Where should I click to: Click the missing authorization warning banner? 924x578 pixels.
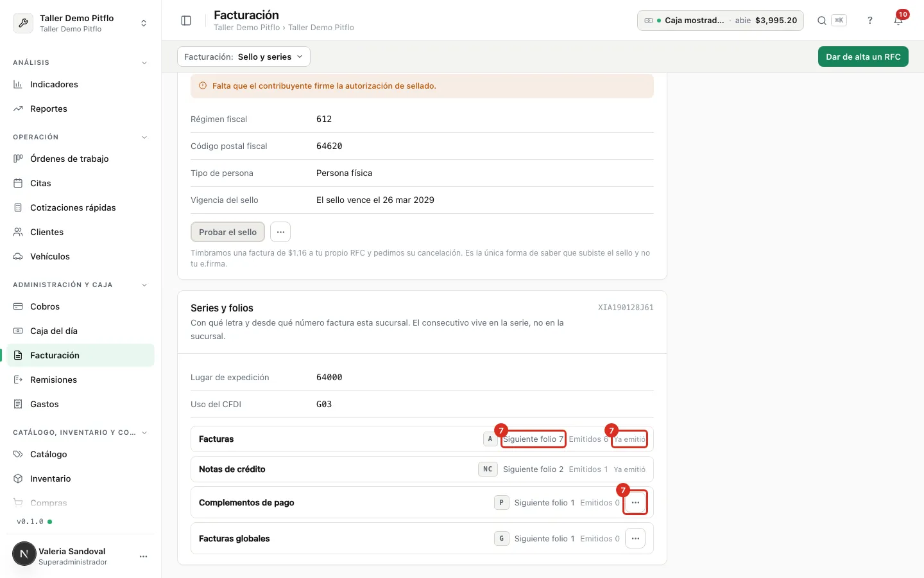[x=422, y=86]
